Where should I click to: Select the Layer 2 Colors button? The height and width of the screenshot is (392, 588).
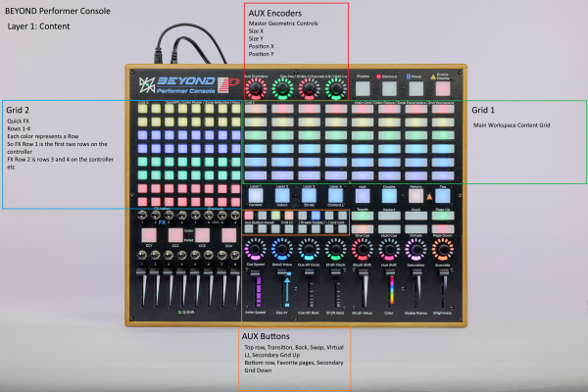click(282, 194)
